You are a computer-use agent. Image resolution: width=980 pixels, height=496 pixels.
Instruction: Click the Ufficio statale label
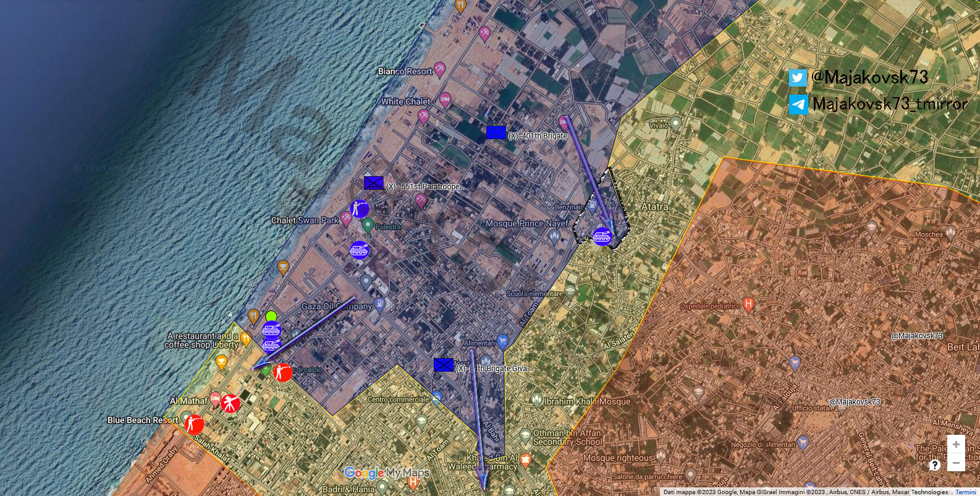pyautogui.click(x=813, y=408)
